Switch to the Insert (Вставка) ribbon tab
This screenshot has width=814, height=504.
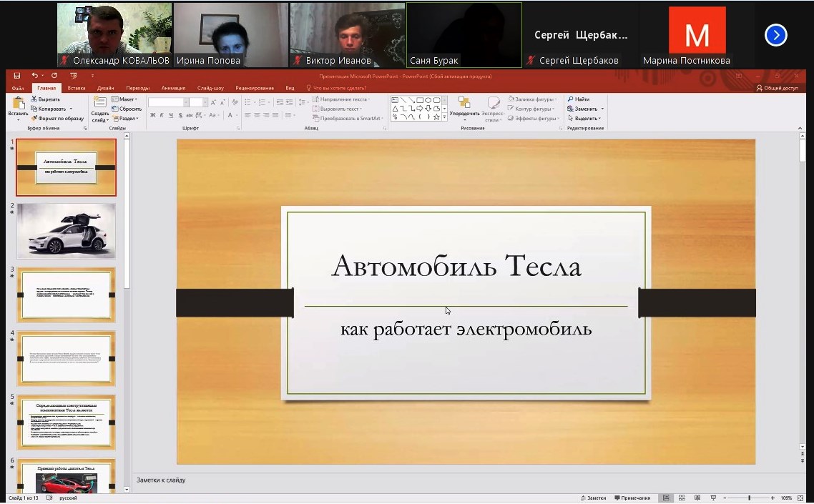point(77,88)
